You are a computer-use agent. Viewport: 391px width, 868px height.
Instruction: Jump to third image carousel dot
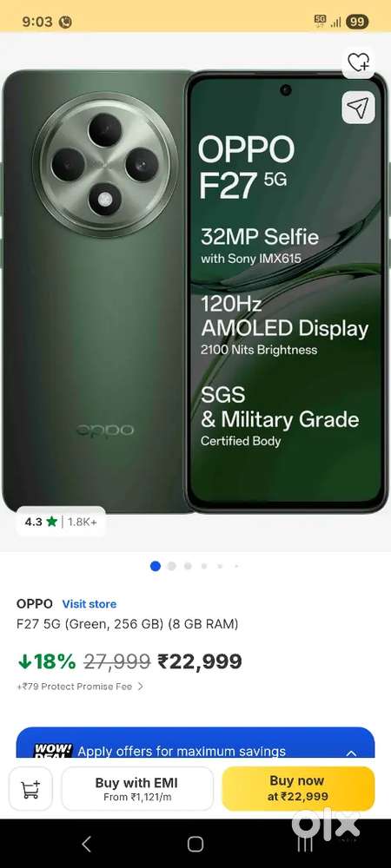click(188, 566)
